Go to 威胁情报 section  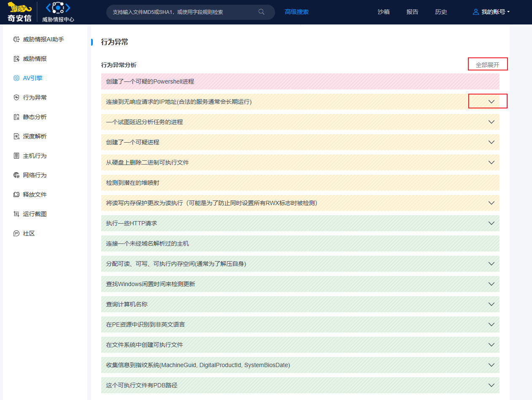pyautogui.click(x=35, y=59)
